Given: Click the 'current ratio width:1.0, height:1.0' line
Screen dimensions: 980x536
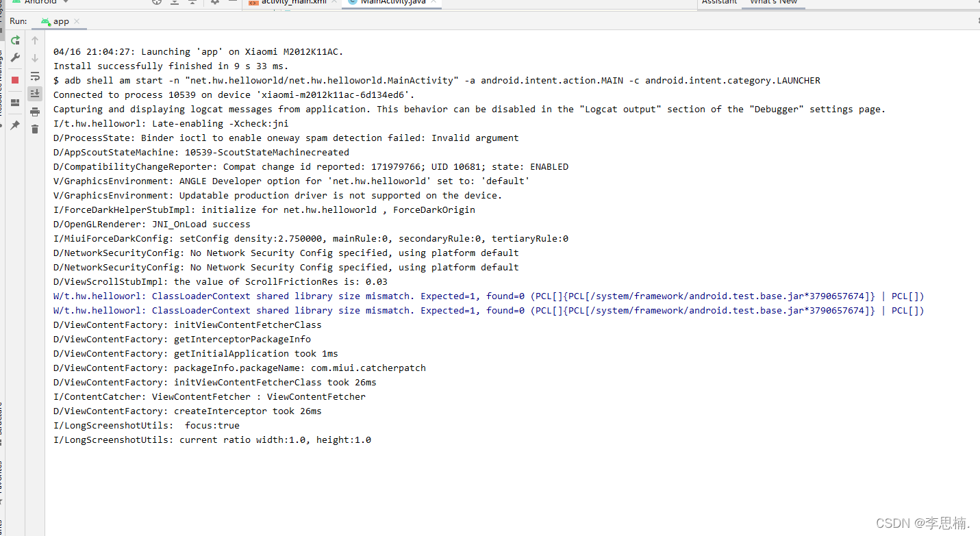Looking at the screenshot, I should 212,440.
